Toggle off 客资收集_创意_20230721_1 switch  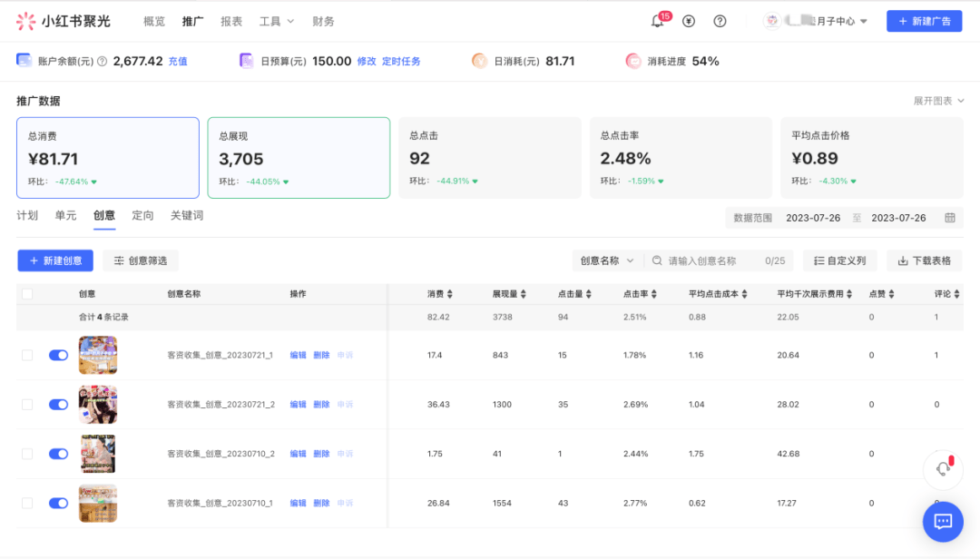(x=58, y=355)
